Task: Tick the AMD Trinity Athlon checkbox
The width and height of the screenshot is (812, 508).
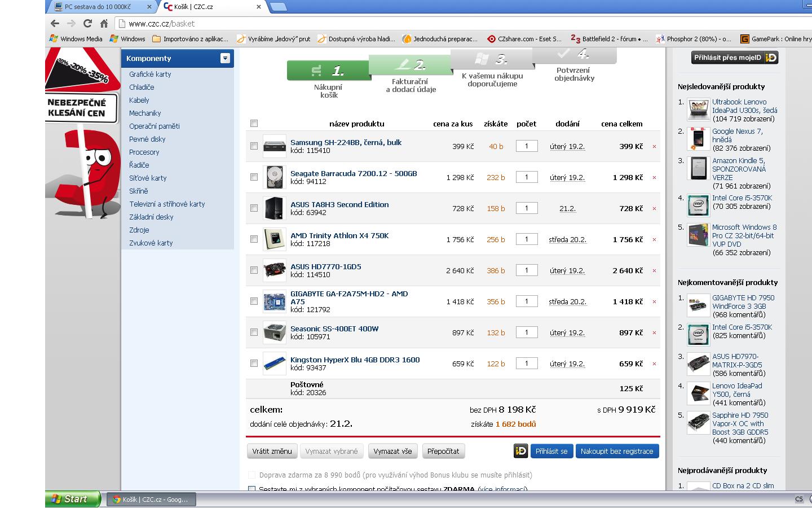Action: [x=254, y=239]
